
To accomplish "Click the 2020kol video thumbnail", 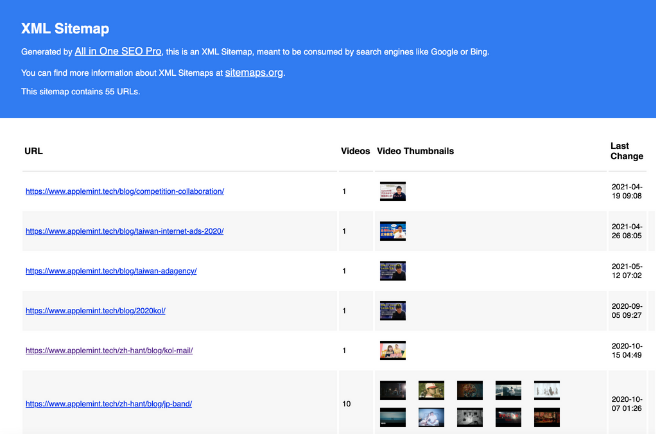I will (x=392, y=311).
